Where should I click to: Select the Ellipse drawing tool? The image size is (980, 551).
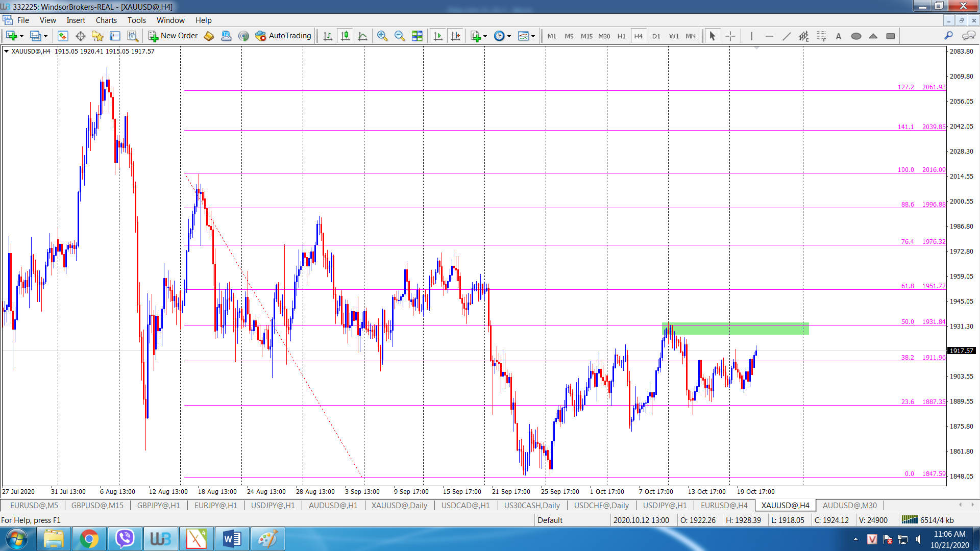856,36
